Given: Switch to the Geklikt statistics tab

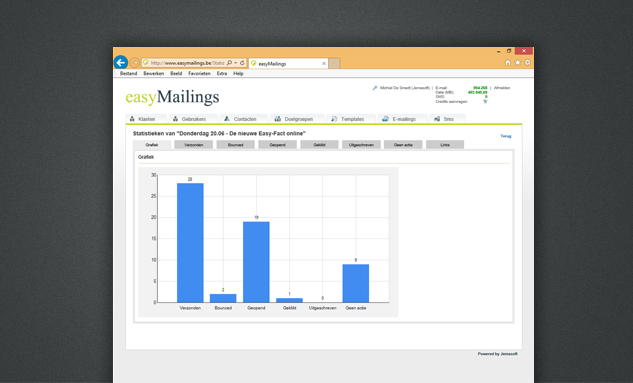Looking at the screenshot, I should (319, 144).
